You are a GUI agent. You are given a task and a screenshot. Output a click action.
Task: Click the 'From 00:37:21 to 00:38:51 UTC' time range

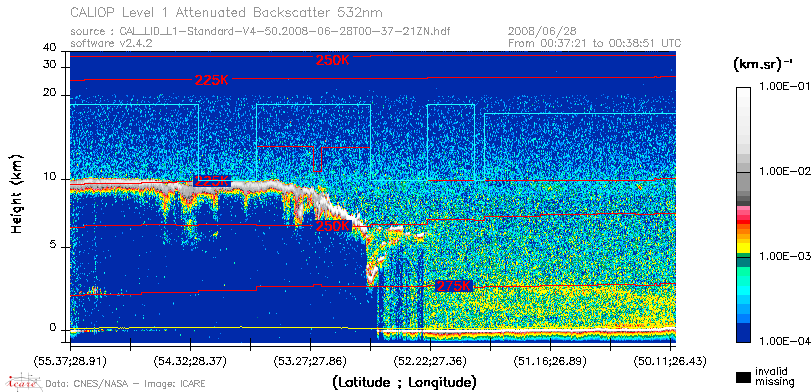click(595, 43)
